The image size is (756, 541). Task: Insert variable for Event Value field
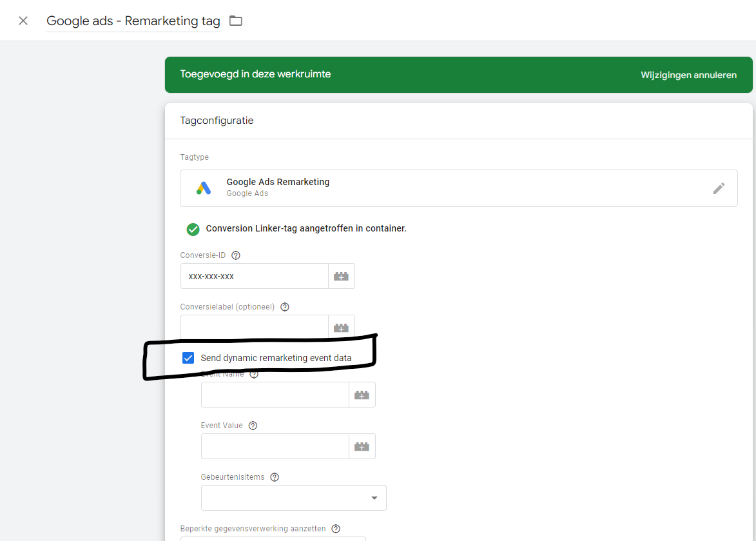pos(362,446)
